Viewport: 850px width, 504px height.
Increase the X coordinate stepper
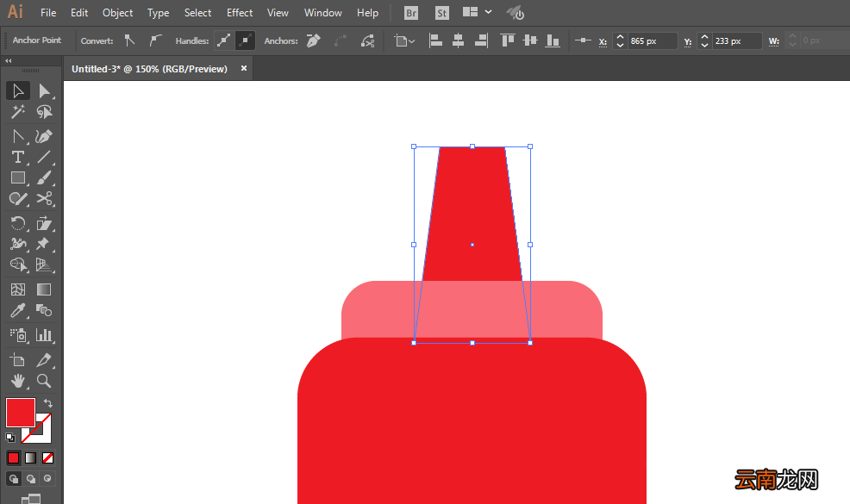(620, 37)
